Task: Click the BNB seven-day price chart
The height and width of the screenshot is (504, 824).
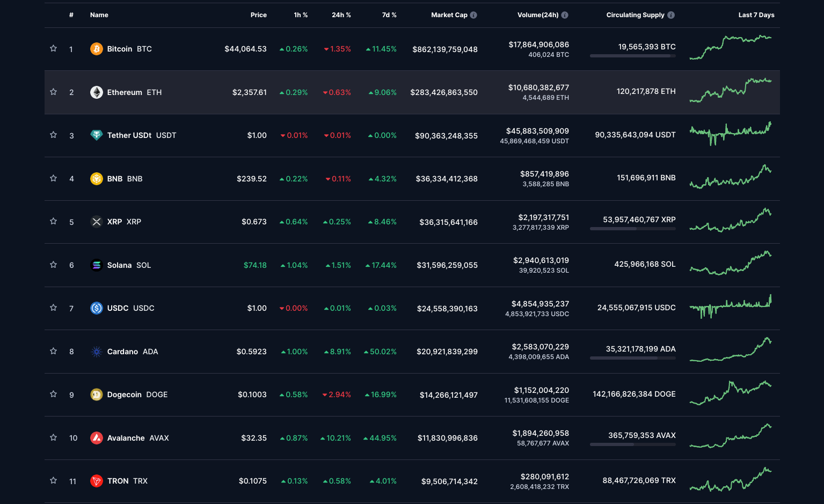Action: pyautogui.click(x=731, y=178)
